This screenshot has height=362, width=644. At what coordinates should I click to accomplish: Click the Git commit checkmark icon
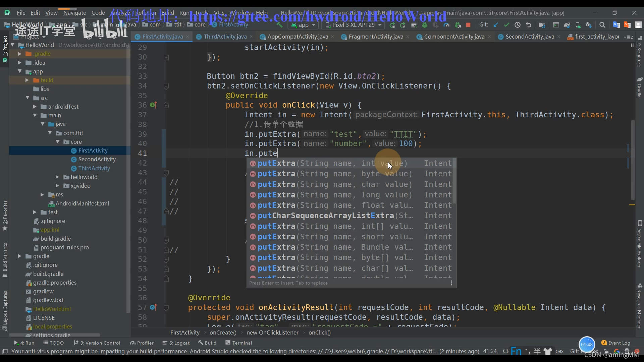coord(506,25)
